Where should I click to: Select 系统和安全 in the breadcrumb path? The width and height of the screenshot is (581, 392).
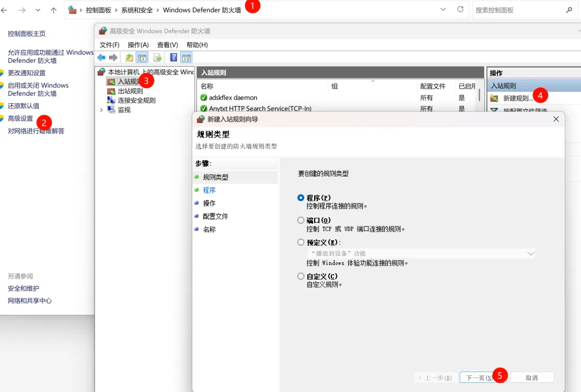pyautogui.click(x=137, y=10)
